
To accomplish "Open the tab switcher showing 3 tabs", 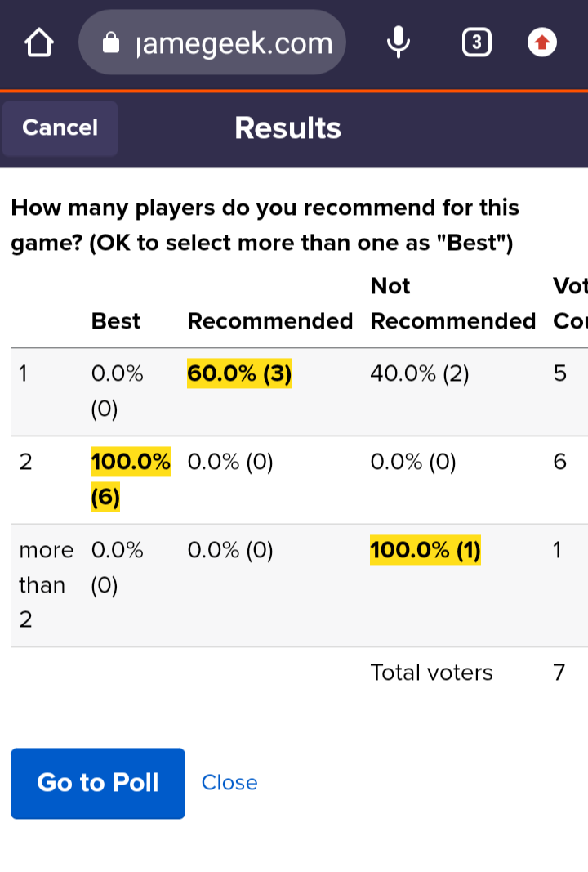I will pyautogui.click(x=476, y=42).
